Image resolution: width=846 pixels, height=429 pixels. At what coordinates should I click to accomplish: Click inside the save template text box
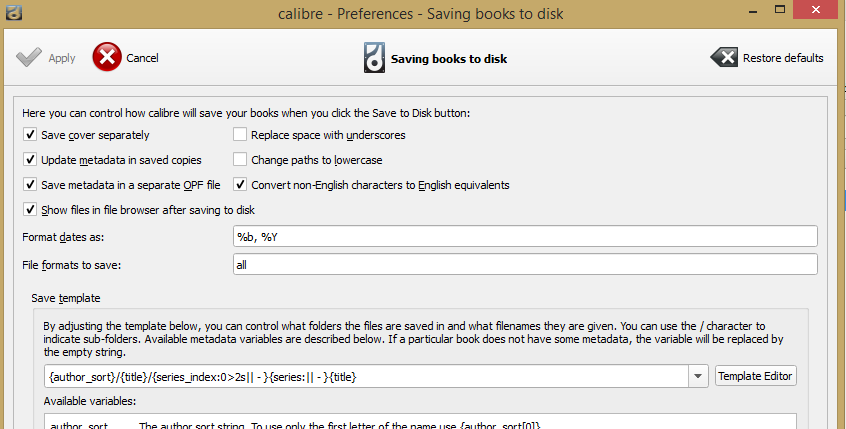coord(366,376)
